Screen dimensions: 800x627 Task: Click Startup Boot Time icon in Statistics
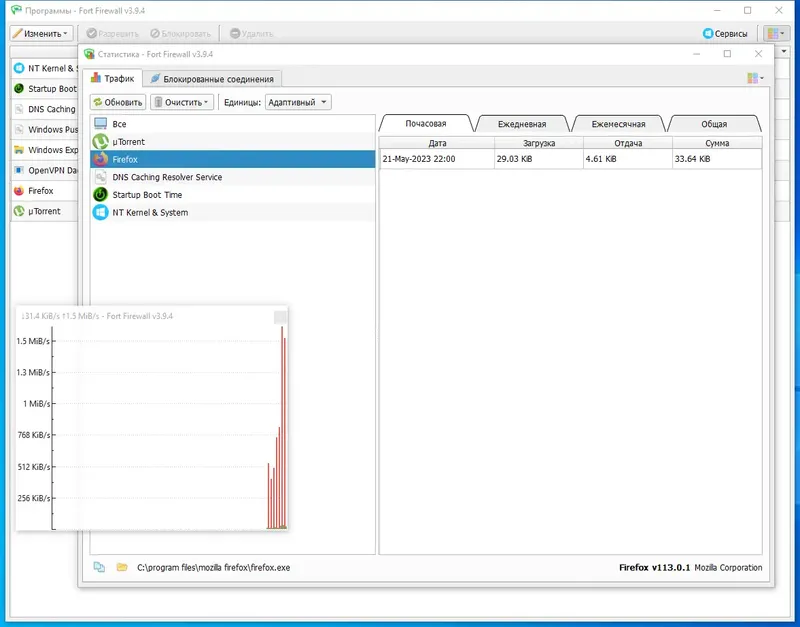coord(101,194)
